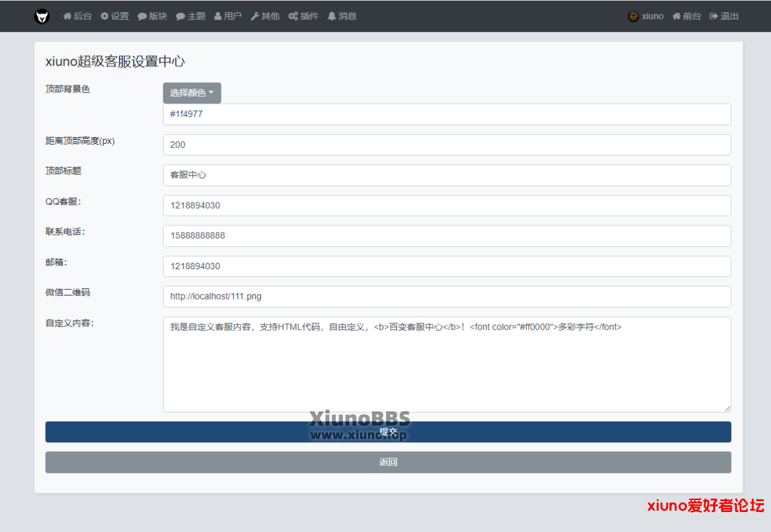The height and width of the screenshot is (532, 771).
Task: Click the Xiuno logo icon in navbar
Action: (42, 16)
